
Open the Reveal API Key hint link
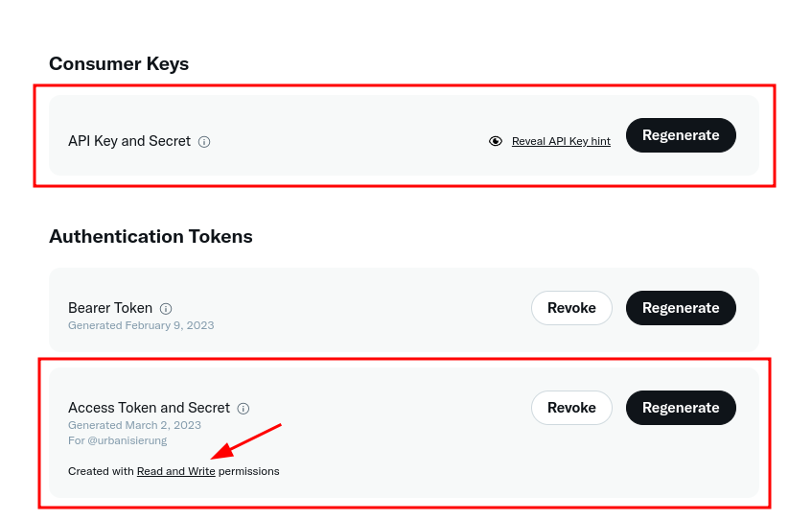(561, 141)
